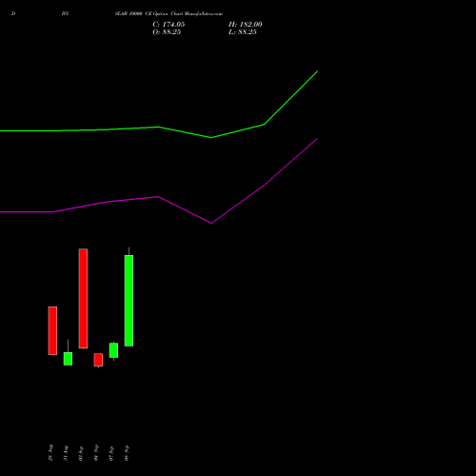Click the green indicator line on the chart
Image resolution: width=476 pixels, height=476 pixels.
click(x=158, y=127)
